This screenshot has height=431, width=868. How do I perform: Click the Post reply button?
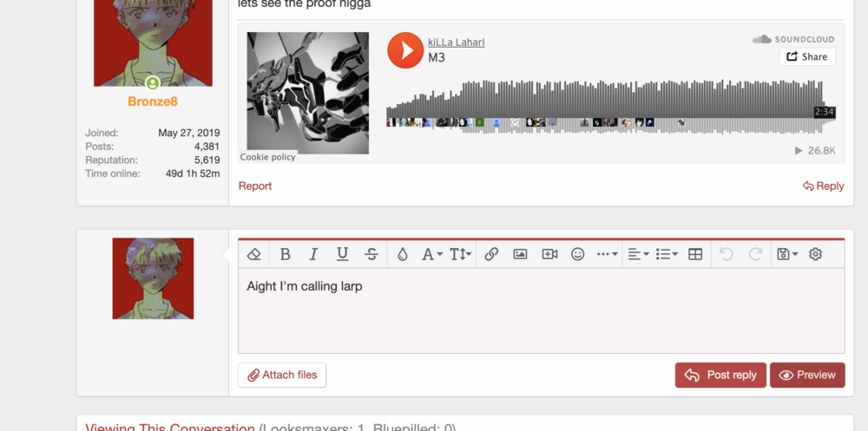720,375
